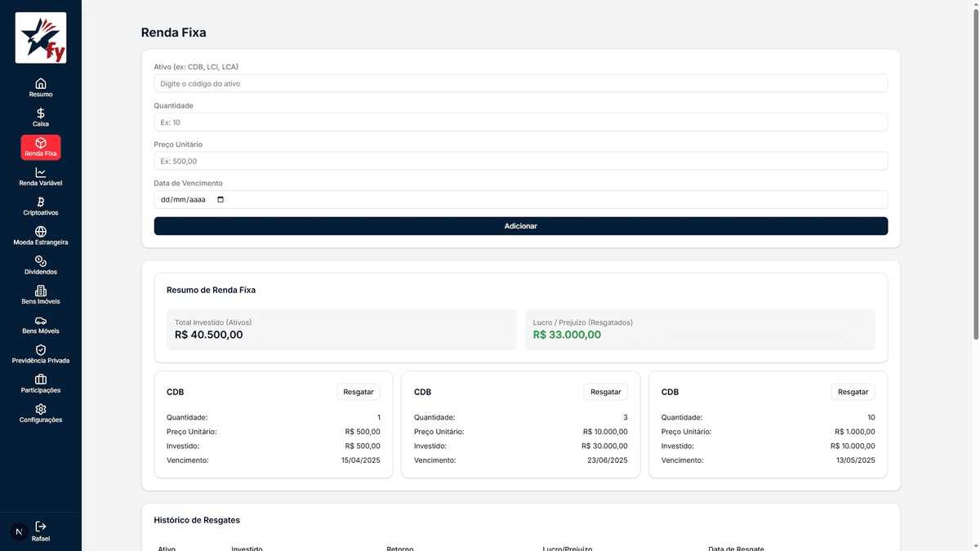Click the 13/05/2025 Vencimento date
The width and height of the screenshot is (980, 551).
coord(855,460)
